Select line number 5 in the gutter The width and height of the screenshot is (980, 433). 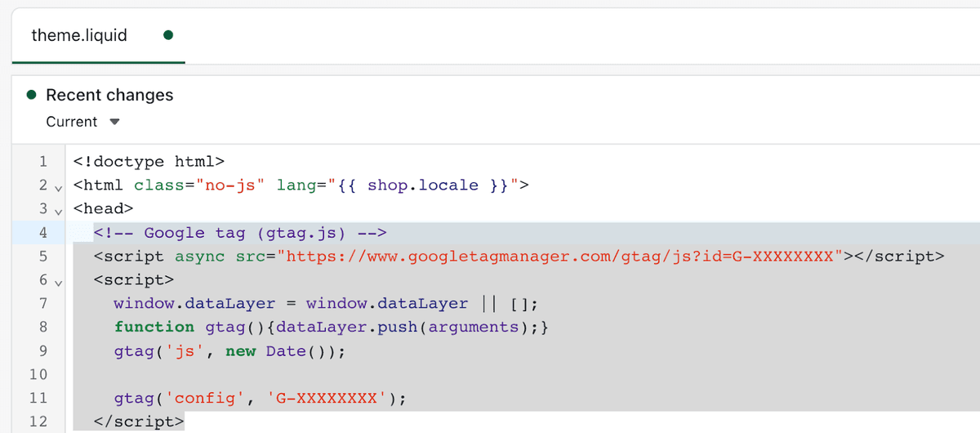tap(42, 257)
